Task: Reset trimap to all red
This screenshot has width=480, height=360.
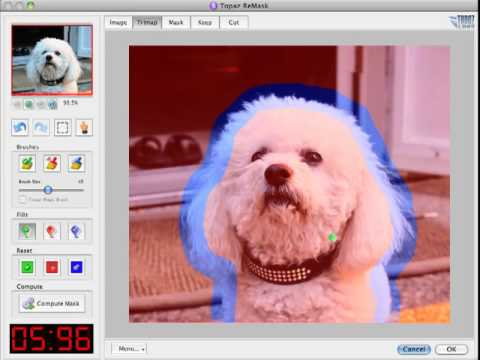Action: click(52, 267)
